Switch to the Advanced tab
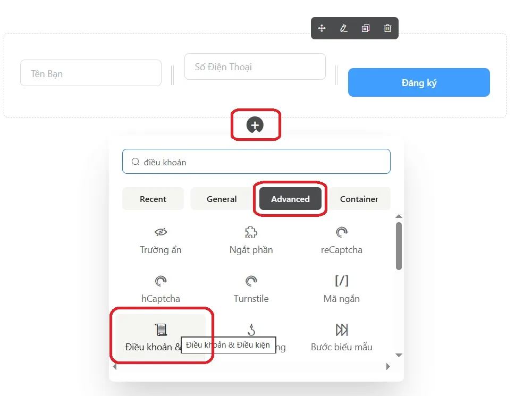 (290, 199)
